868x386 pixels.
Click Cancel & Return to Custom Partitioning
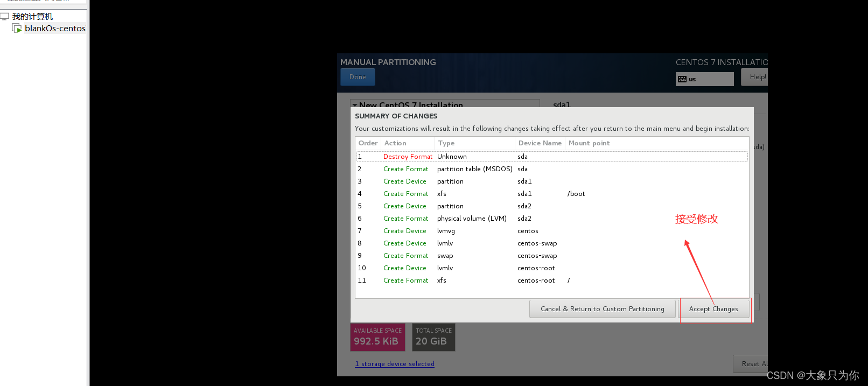coord(602,309)
